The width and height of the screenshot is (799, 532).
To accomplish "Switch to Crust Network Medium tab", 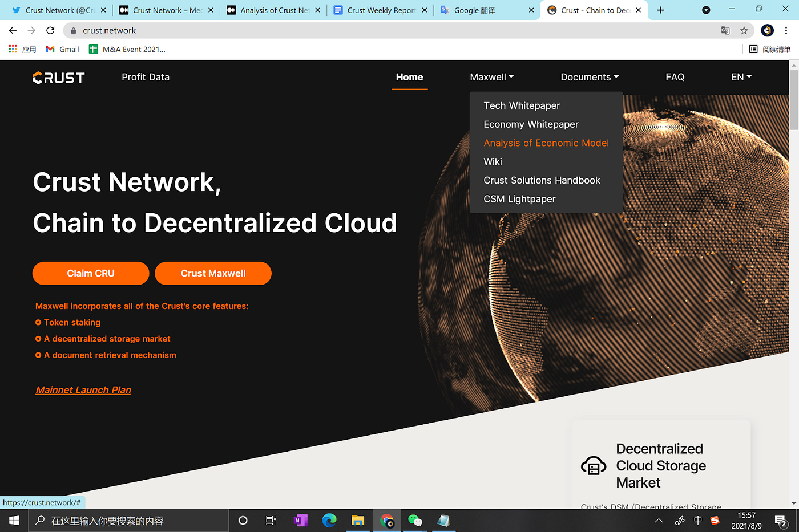I will (x=166, y=10).
